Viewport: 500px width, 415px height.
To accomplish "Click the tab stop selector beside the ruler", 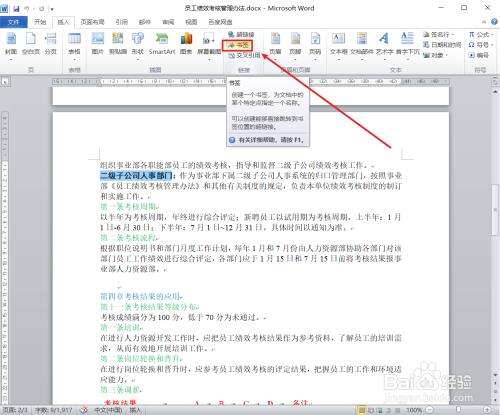I will click(6, 82).
